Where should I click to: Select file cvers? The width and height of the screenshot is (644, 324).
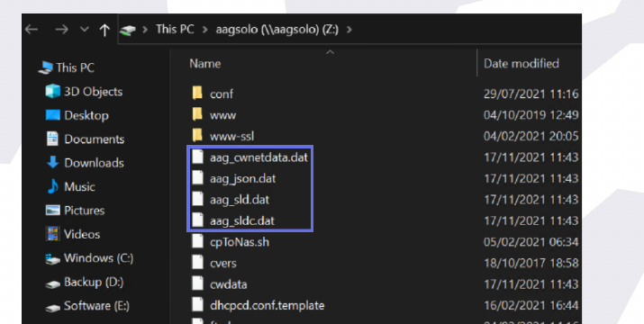coord(223,263)
